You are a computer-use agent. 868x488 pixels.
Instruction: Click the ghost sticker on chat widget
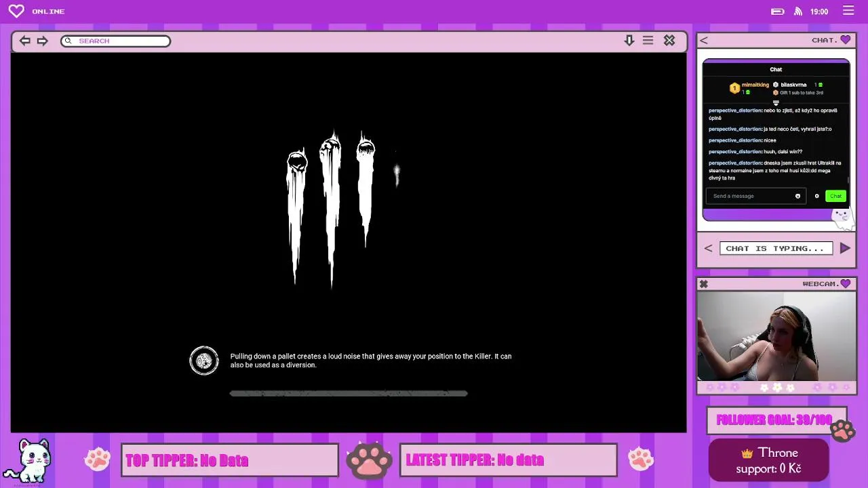click(842, 217)
